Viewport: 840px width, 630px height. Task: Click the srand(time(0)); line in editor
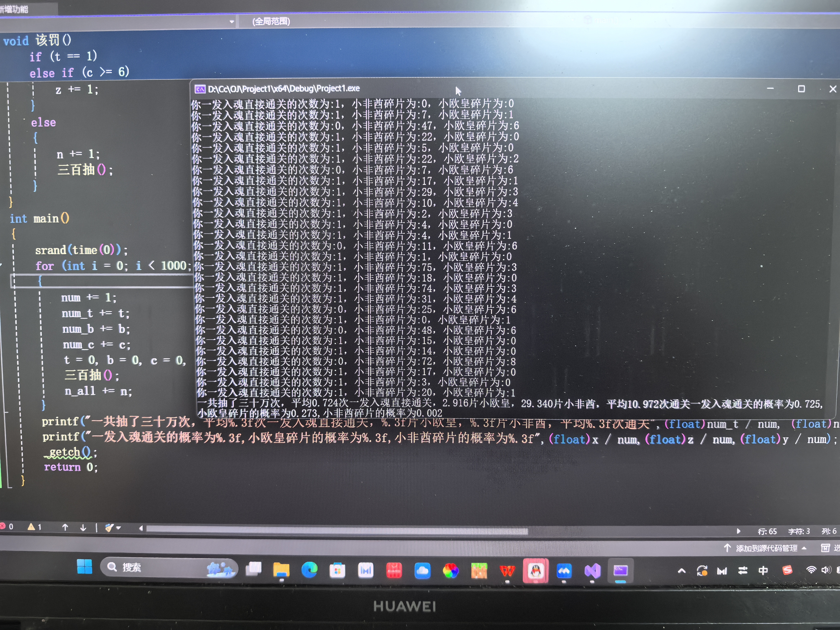[81, 250]
